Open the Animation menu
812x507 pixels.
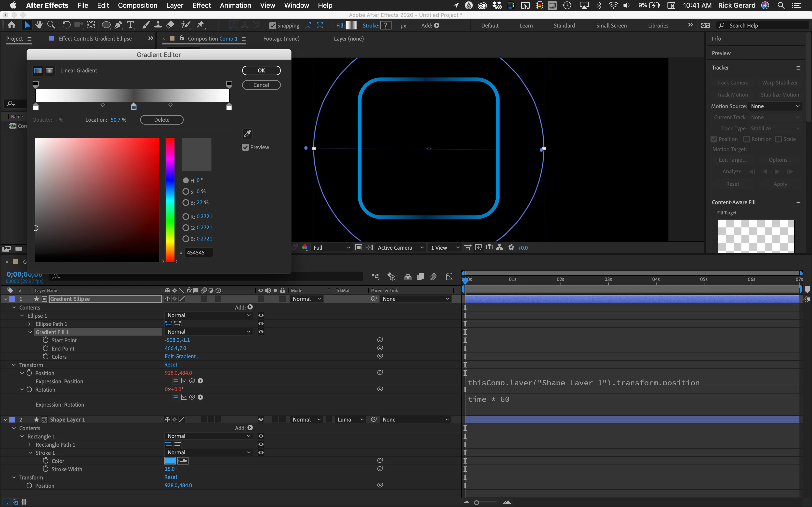pos(235,5)
